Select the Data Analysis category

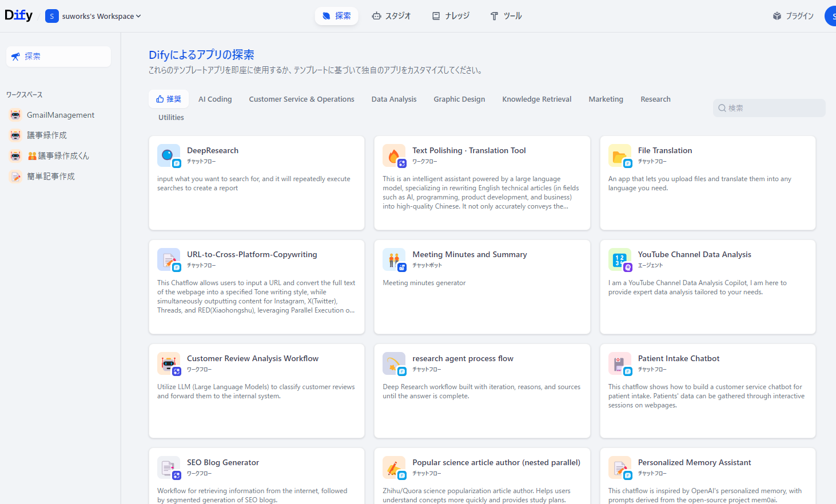394,99
